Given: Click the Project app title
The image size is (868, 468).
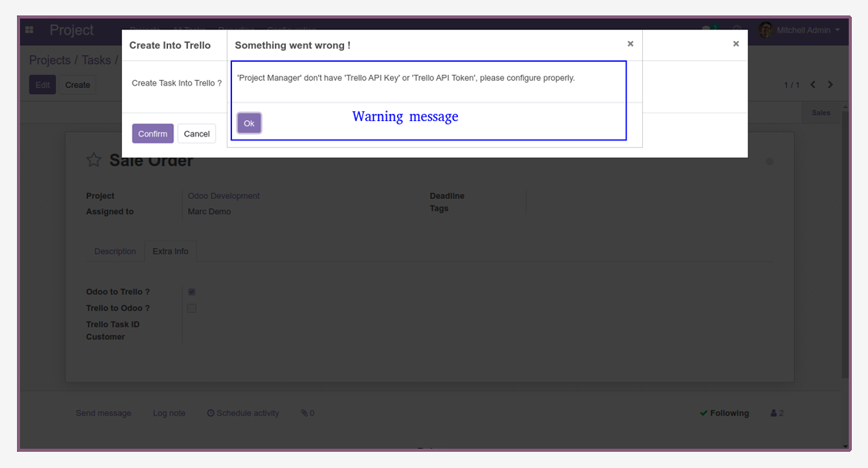Looking at the screenshot, I should [72, 30].
